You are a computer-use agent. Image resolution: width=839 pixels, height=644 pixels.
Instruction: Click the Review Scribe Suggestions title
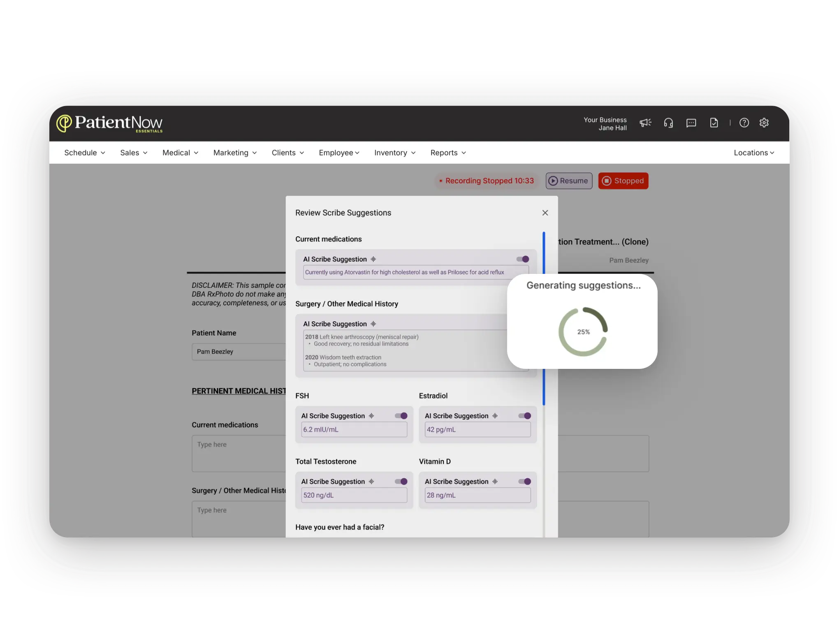point(343,213)
